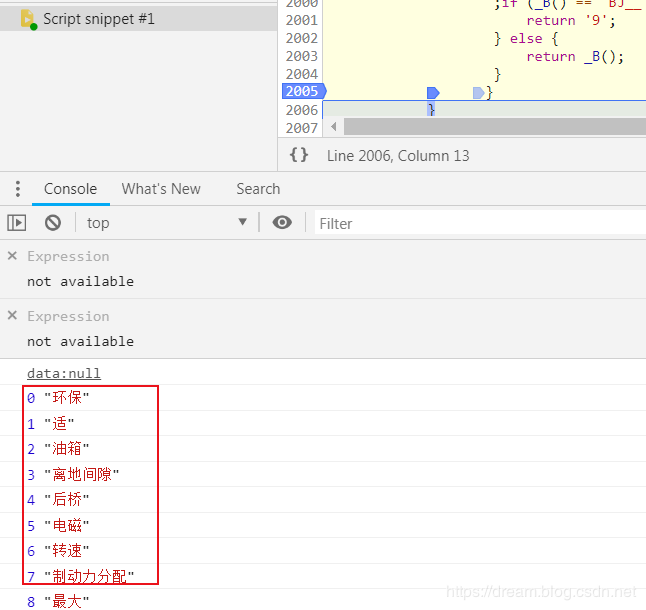Switch to the What's New tab
The height and width of the screenshot is (610, 646).
(161, 189)
